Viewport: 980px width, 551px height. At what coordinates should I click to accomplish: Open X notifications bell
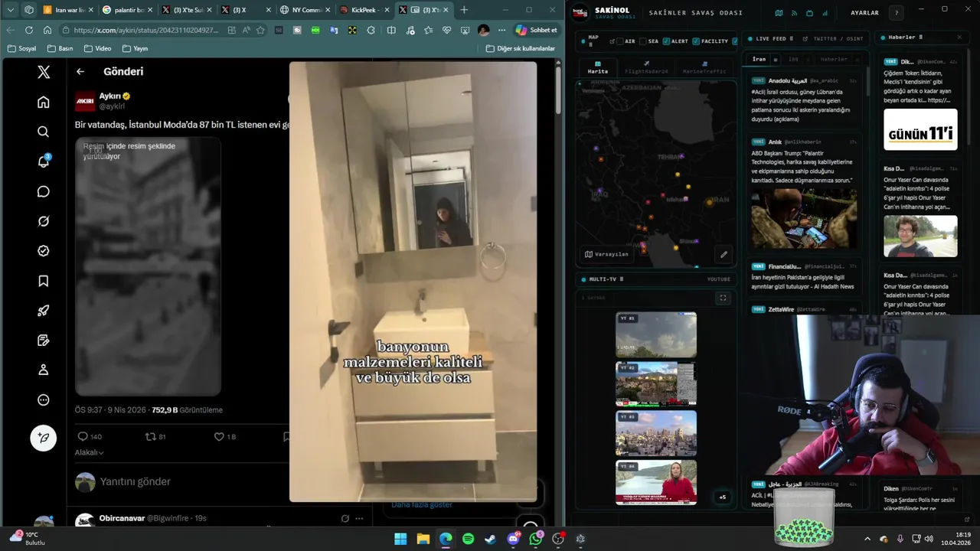pos(44,161)
